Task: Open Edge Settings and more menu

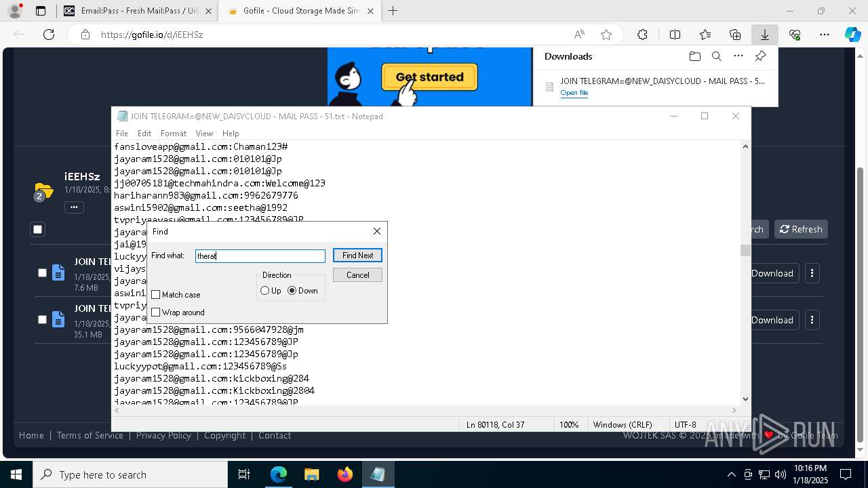Action: [825, 35]
